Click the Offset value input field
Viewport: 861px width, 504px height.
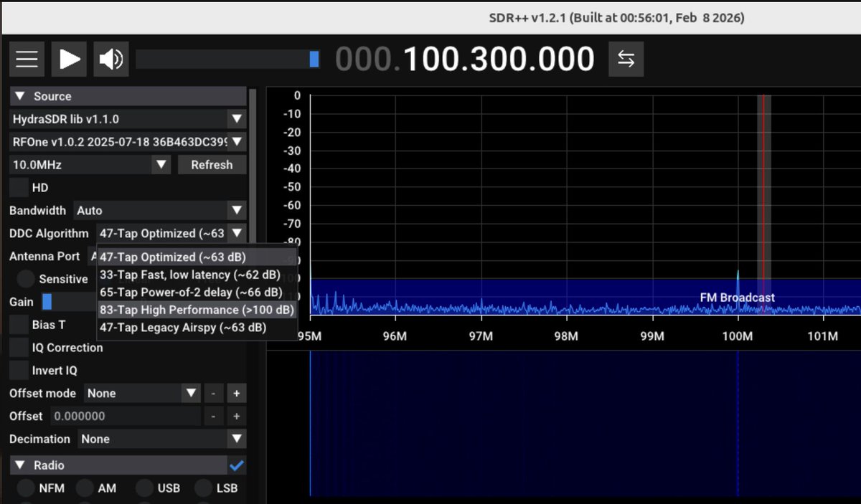(125, 417)
